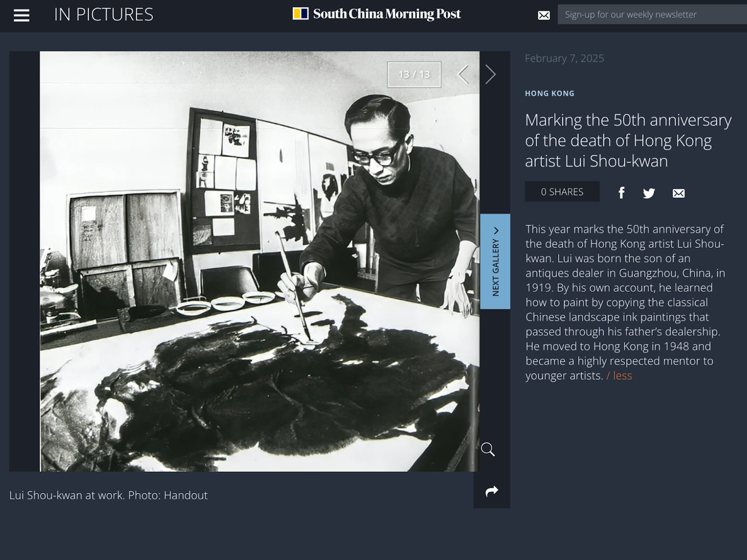Email the gallery via envelope share icon

679,193
